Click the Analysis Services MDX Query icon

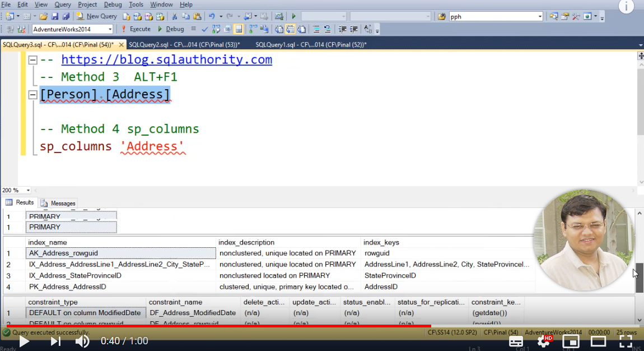(x=138, y=16)
